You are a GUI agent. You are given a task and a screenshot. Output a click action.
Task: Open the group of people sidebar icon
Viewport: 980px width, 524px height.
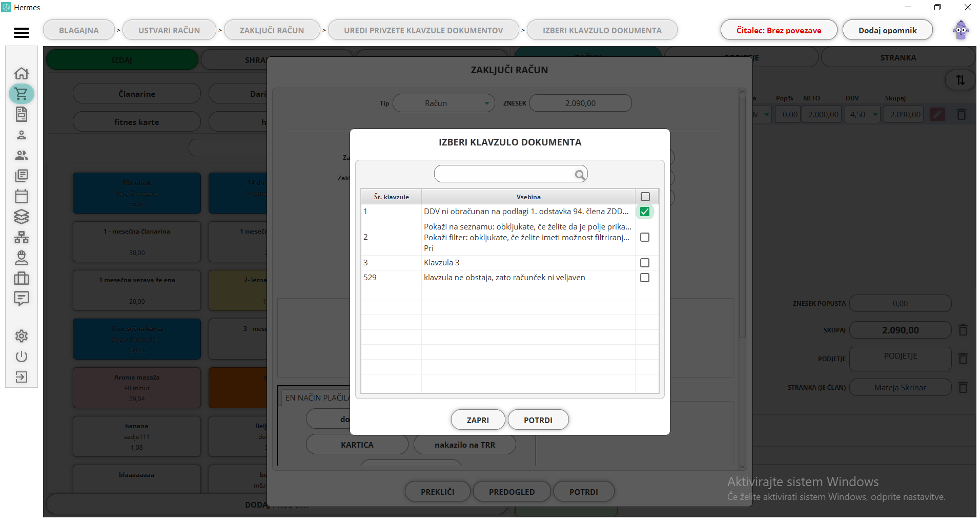point(22,155)
